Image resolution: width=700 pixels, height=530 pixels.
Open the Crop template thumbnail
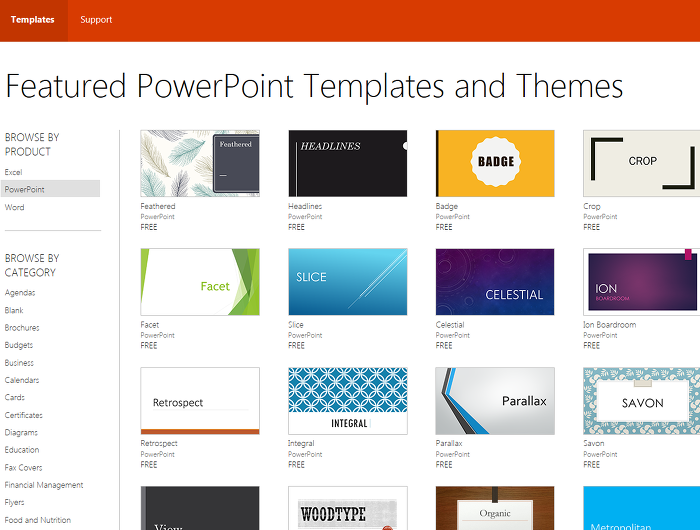click(642, 163)
